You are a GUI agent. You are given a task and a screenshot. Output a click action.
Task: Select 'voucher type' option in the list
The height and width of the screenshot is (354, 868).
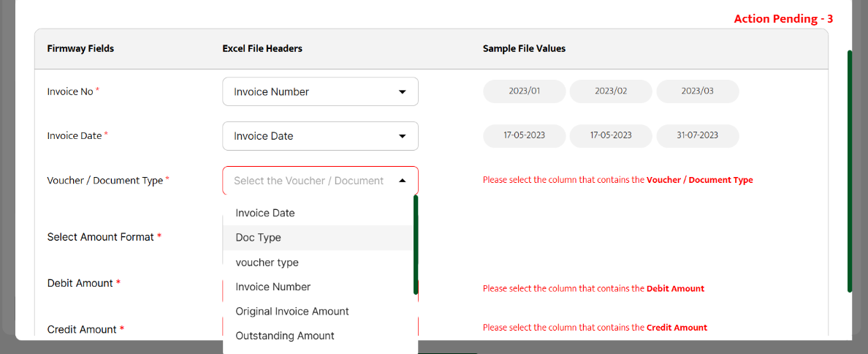(267, 263)
